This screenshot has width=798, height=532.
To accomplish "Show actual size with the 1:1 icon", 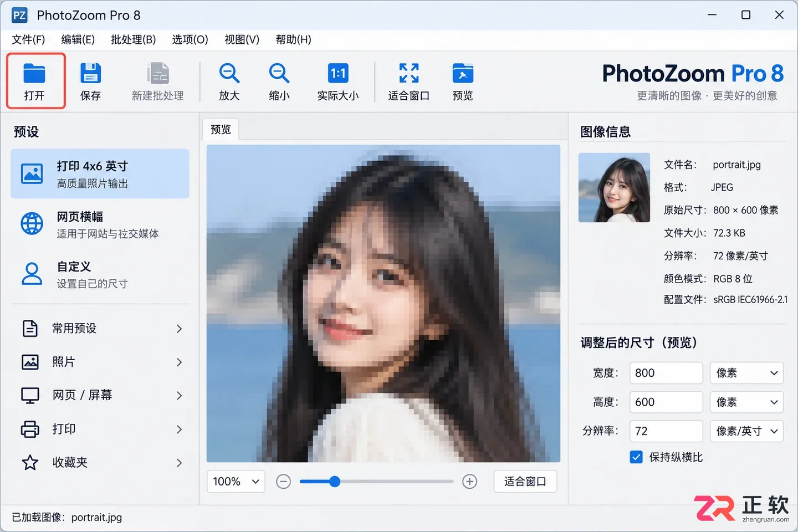I will tap(338, 81).
